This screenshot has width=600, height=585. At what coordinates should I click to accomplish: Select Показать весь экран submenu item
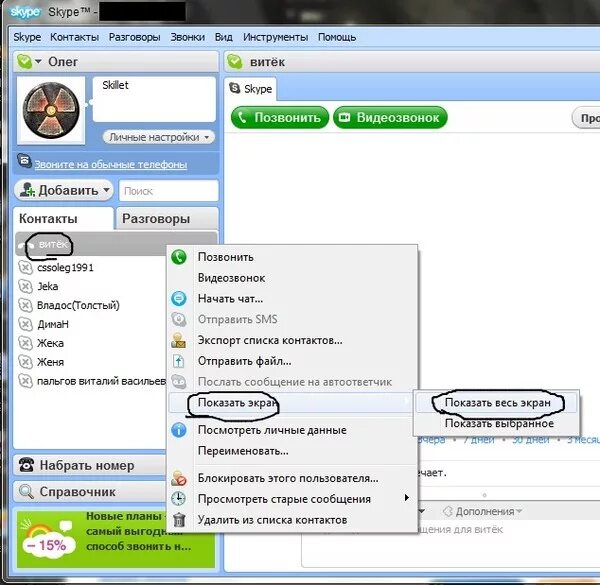point(496,402)
